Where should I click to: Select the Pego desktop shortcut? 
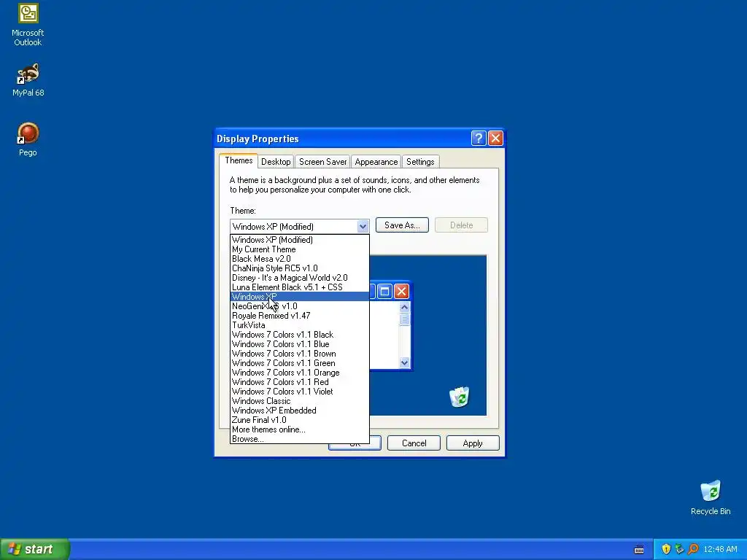click(28, 139)
